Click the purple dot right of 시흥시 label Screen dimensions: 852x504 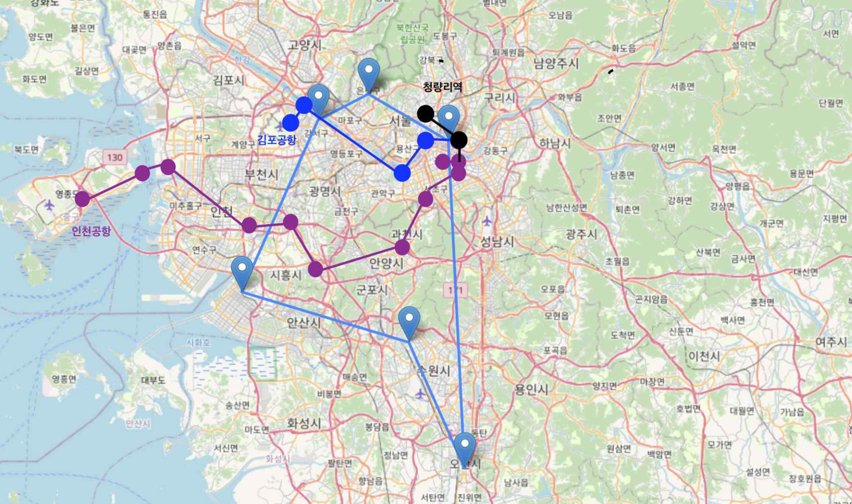pyautogui.click(x=315, y=269)
